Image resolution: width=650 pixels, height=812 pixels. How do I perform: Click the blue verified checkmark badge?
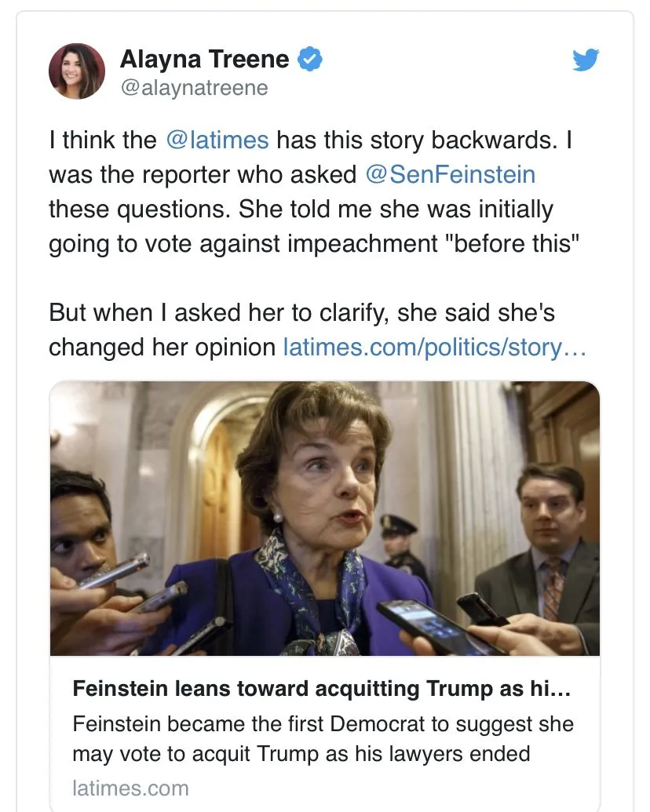coord(311,60)
